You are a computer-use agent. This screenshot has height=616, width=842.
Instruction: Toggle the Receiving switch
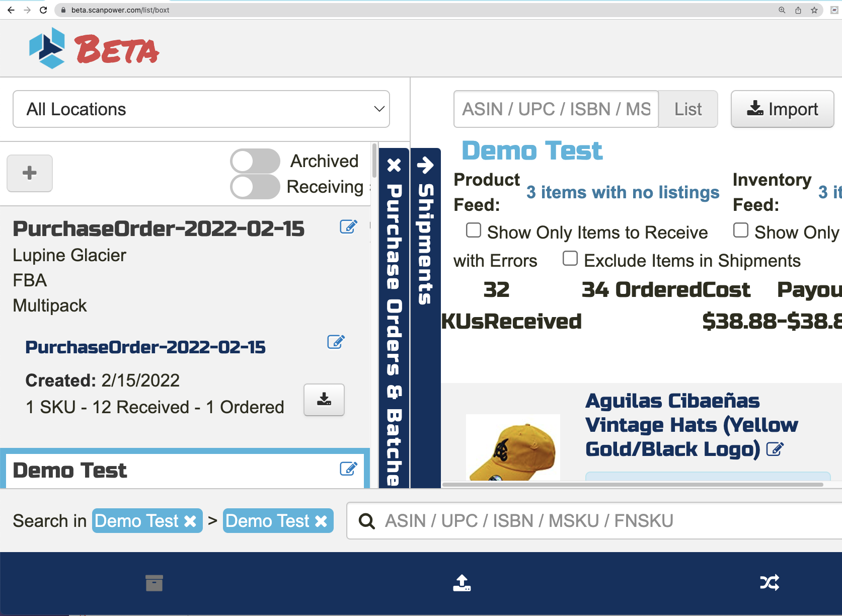(x=255, y=187)
